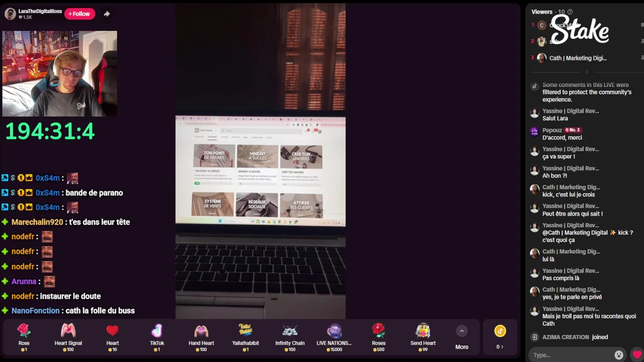Send the Hand Heart gift
The image size is (644, 362).
201,337
